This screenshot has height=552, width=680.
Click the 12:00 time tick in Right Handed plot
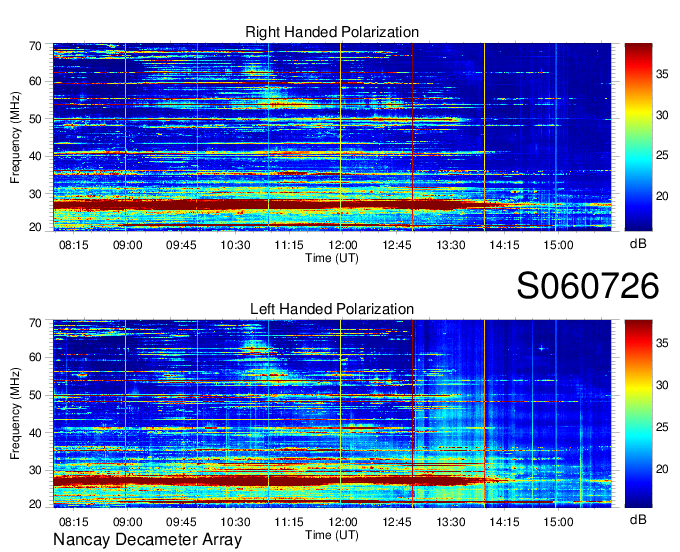pos(343,245)
